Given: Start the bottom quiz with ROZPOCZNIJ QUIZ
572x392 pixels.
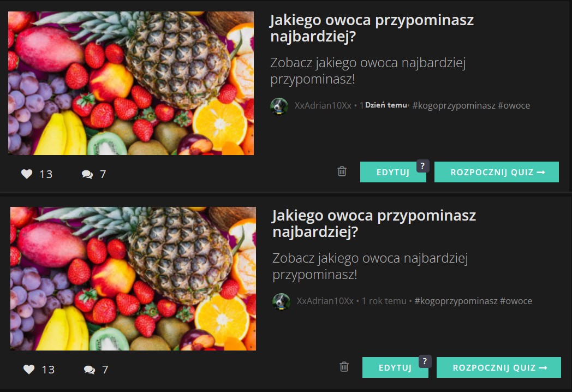Looking at the screenshot, I should [x=499, y=367].
